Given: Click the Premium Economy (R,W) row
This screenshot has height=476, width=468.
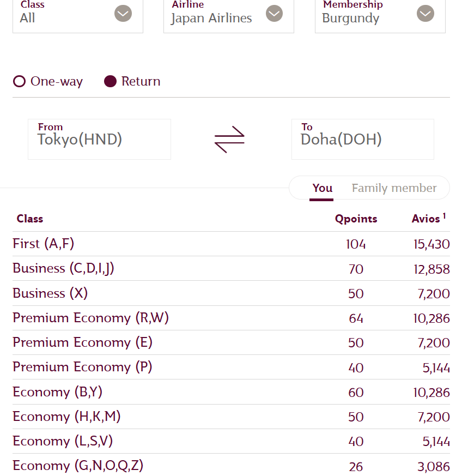Looking at the screenshot, I should coord(90,318).
